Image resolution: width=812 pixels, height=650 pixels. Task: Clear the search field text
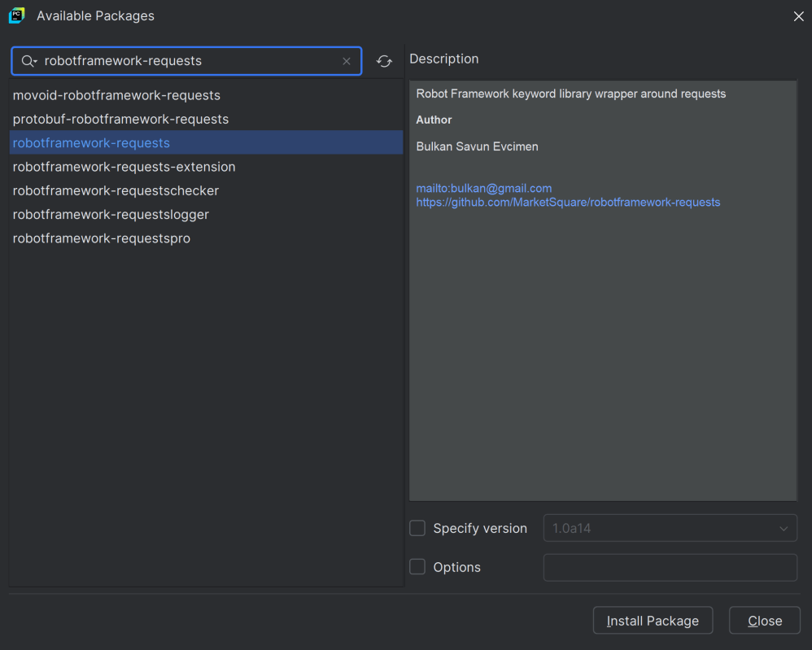click(x=347, y=61)
